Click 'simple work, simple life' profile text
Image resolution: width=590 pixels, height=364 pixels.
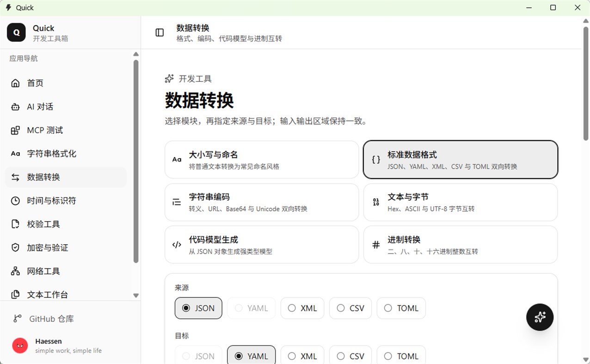(x=68, y=351)
